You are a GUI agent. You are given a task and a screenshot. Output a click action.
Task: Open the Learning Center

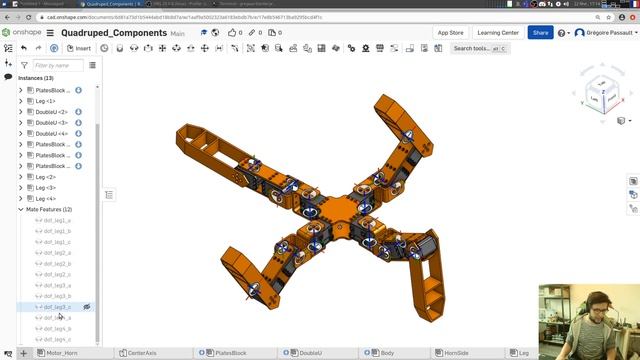point(498,33)
